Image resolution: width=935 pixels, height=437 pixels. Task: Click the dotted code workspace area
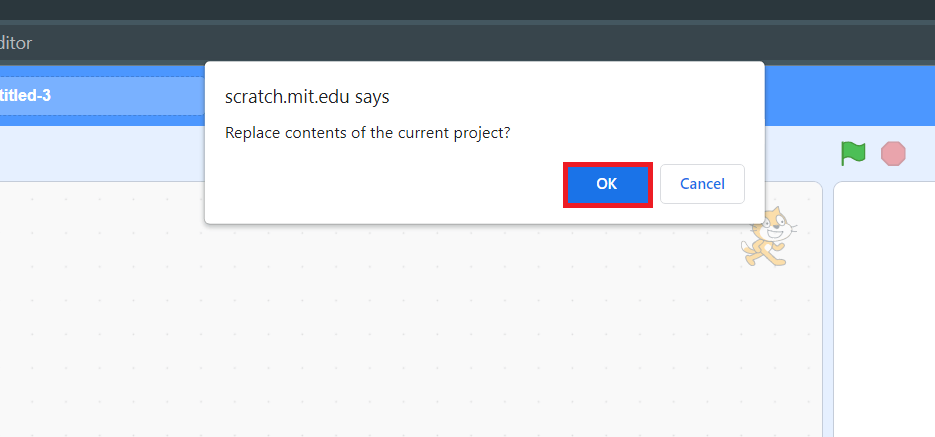300,320
